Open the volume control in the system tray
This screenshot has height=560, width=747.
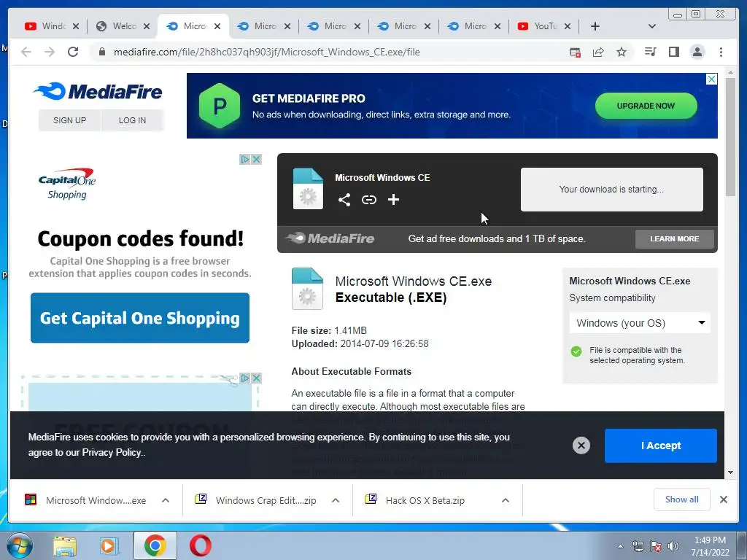(x=673, y=546)
